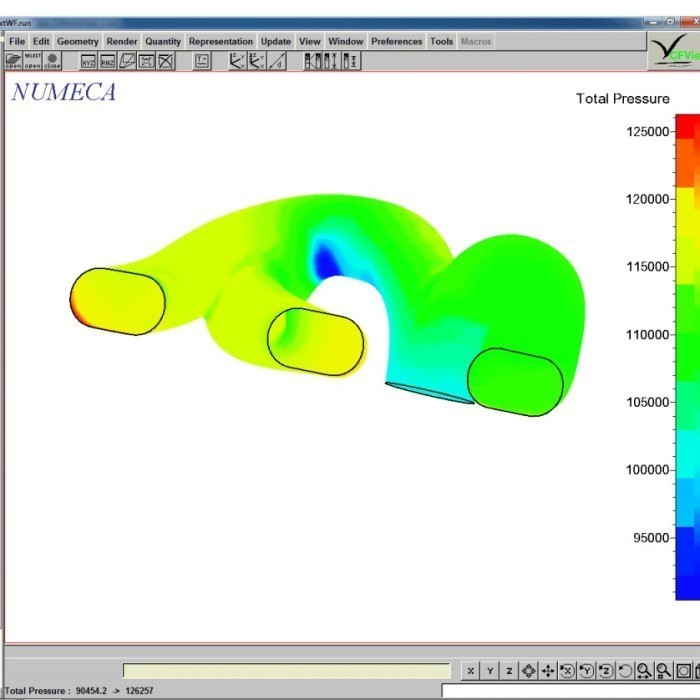700x700 pixels.
Task: Click the graduated coordinate axes toolbar icon
Action: [257, 61]
